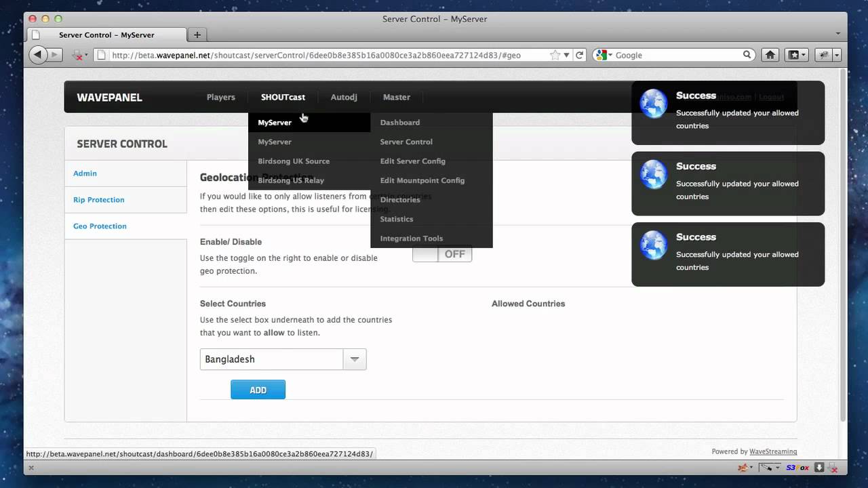Toggle the geo protection OFF switch
This screenshot has width=868, height=488.
(x=442, y=254)
